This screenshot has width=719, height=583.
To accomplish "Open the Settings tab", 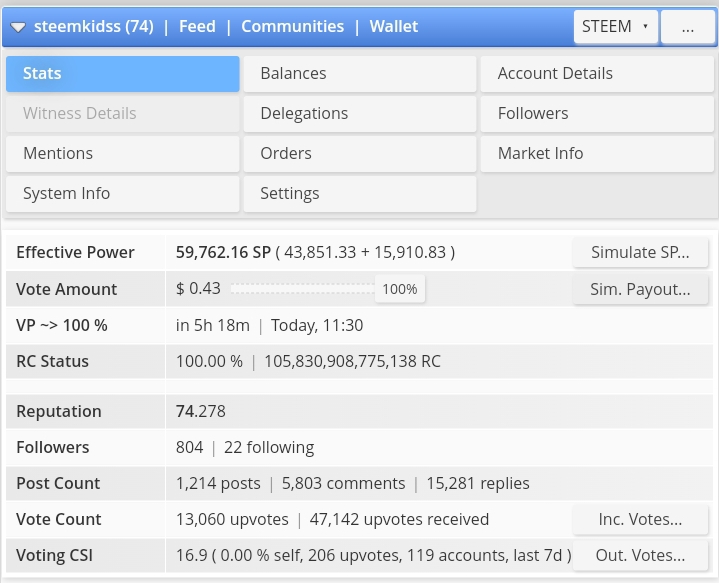I will (359, 194).
